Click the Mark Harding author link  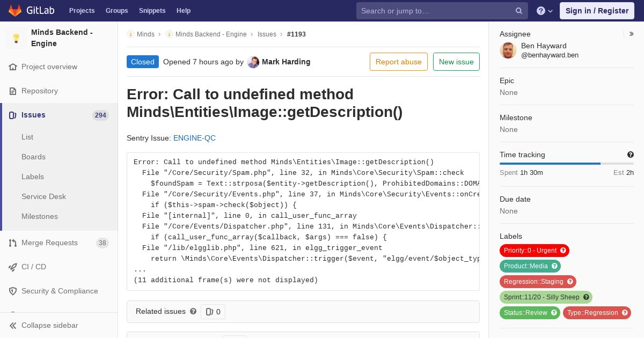(x=286, y=62)
